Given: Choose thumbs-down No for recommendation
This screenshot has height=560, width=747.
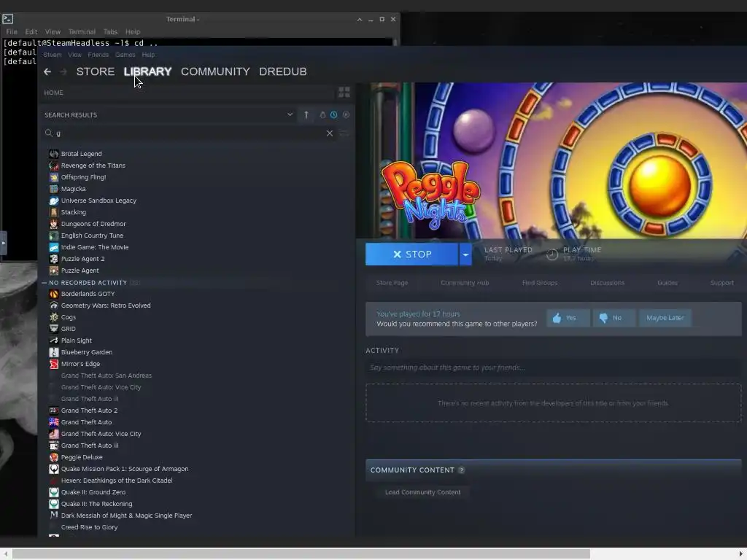Looking at the screenshot, I should 614,318.
